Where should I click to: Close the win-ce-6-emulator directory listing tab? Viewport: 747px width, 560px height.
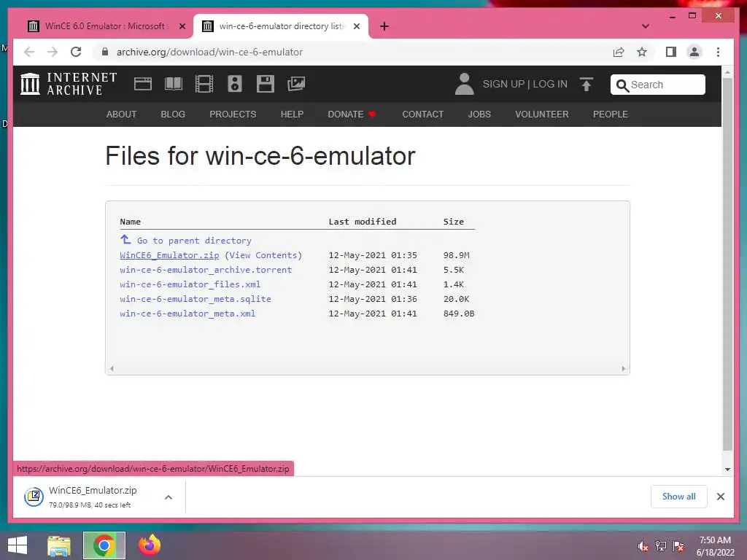pos(356,26)
